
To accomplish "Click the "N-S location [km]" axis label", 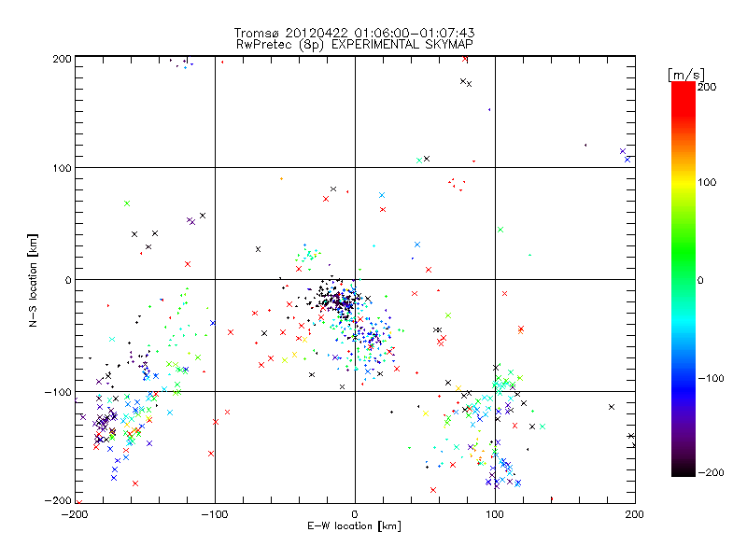I will [x=33, y=280].
